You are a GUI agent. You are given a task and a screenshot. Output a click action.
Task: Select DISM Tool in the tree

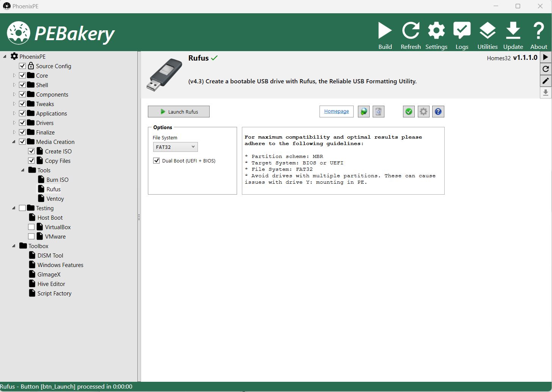coord(50,255)
